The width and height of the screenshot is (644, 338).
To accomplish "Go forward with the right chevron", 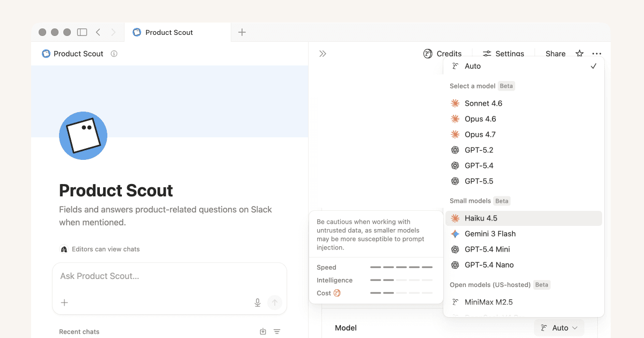I will point(113,32).
